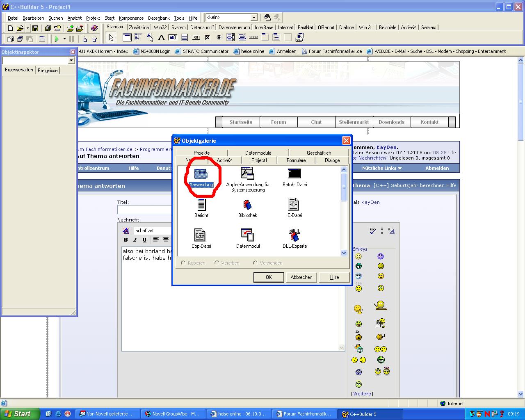Image resolution: width=525 pixels, height=420 pixels.
Task: Click the New Form icon
Action: [42, 39]
